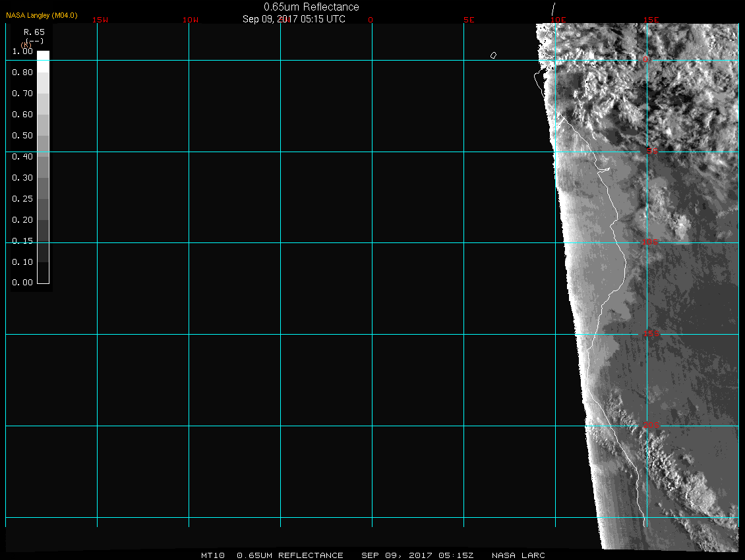Click the 5E longitude label
This screenshot has height=560, width=745.
[469, 20]
